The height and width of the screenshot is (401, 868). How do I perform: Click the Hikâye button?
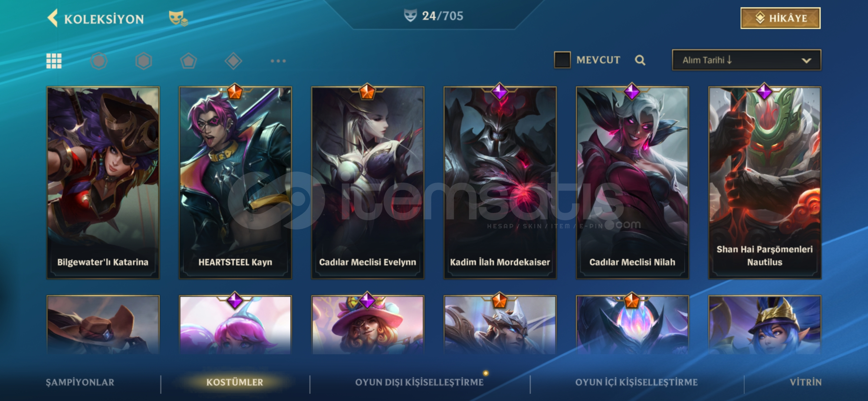780,18
